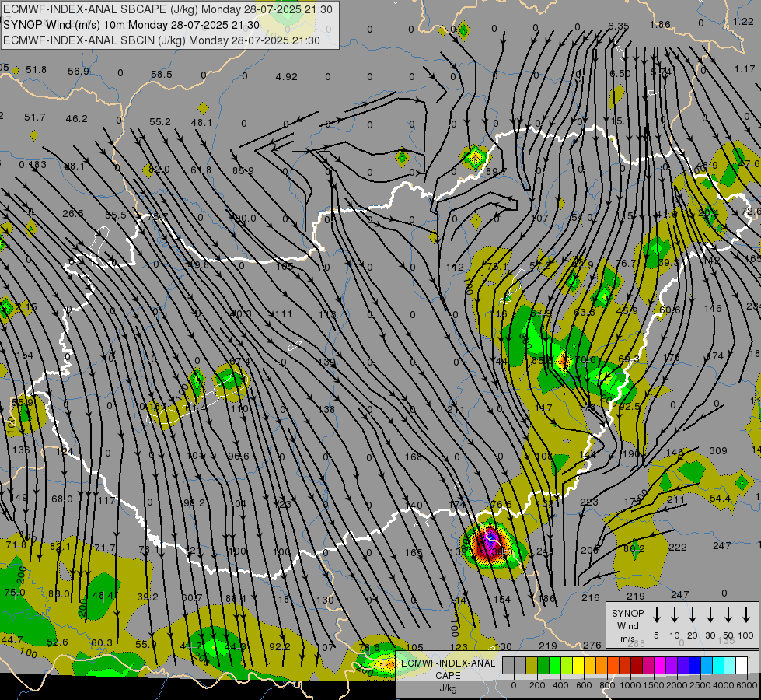Select the dark red swatch above 1000
This screenshot has height=700, width=761.
(x=637, y=665)
